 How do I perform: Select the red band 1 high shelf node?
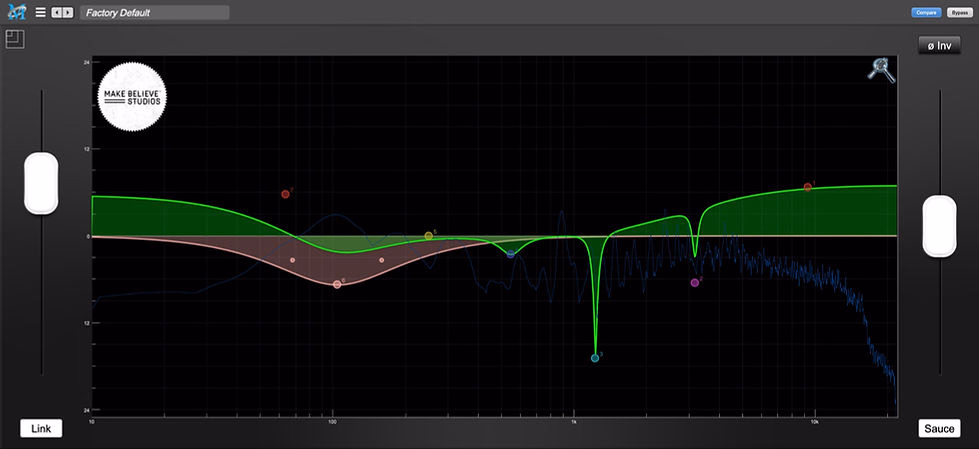click(x=807, y=187)
